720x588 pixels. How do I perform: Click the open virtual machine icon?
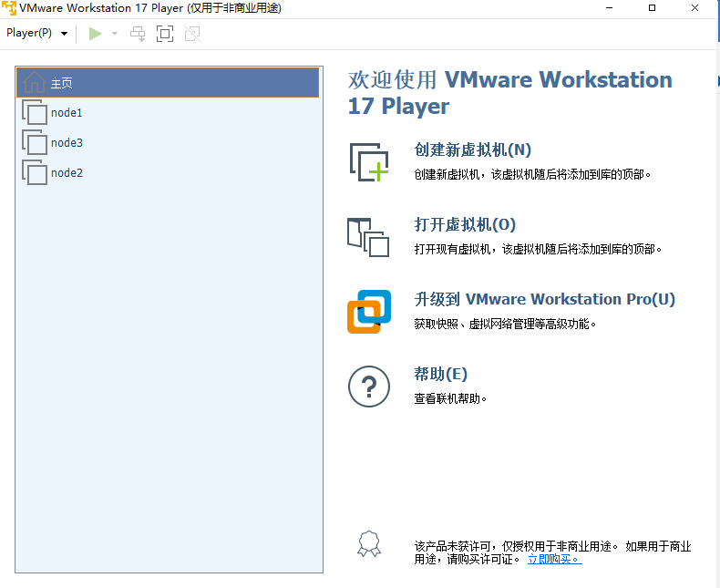click(x=368, y=237)
